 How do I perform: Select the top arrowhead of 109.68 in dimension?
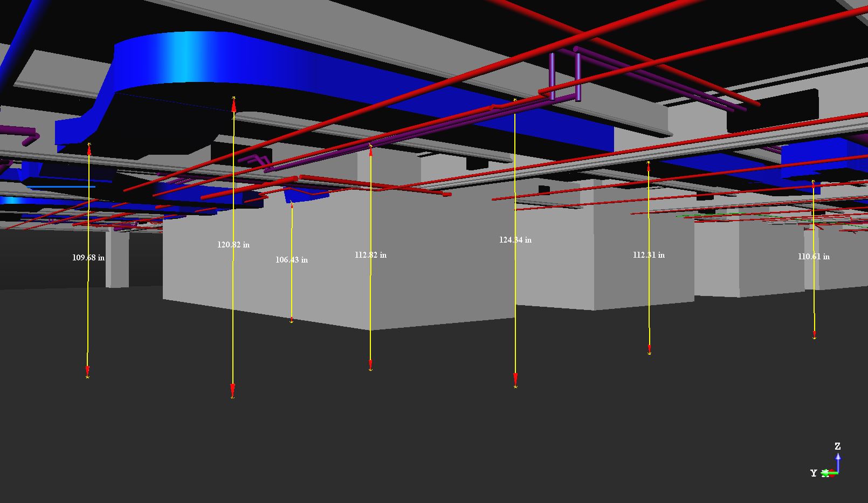click(x=89, y=149)
